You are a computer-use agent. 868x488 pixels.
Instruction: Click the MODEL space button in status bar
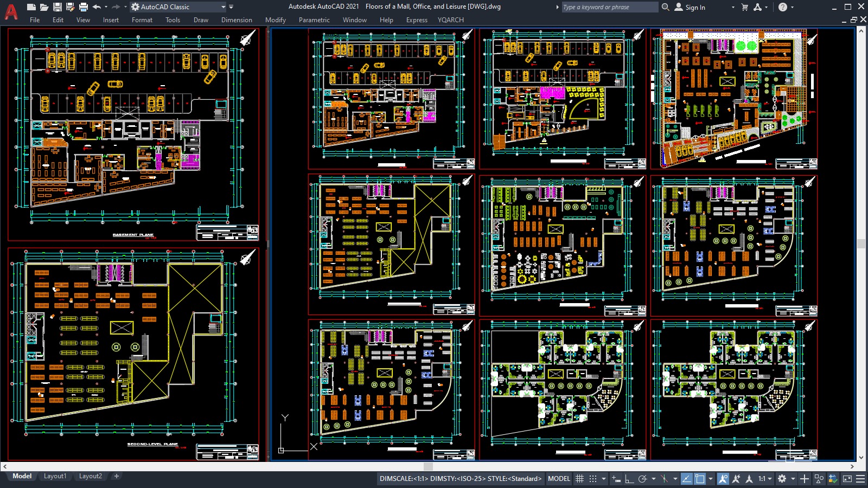click(559, 479)
